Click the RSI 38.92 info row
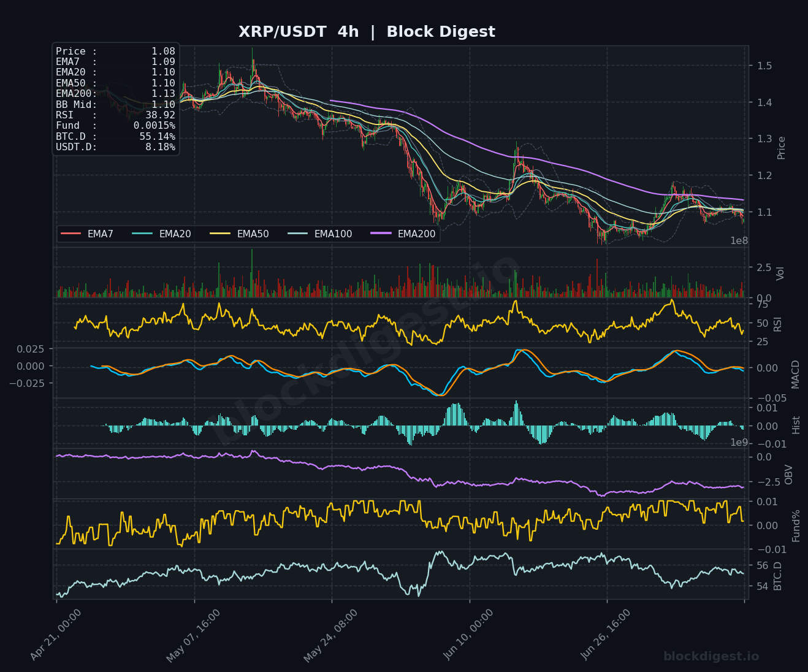This screenshot has height=672, width=808. [x=115, y=115]
